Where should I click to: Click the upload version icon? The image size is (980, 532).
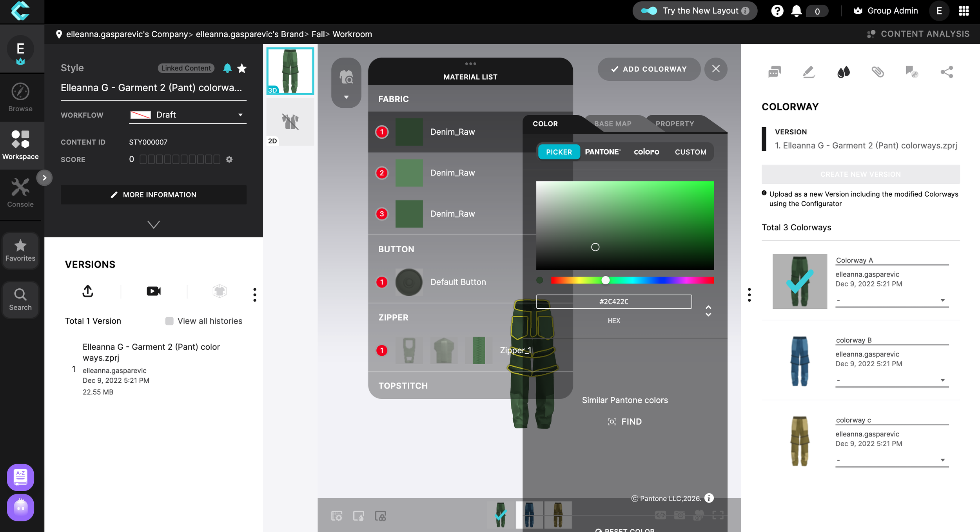point(88,291)
